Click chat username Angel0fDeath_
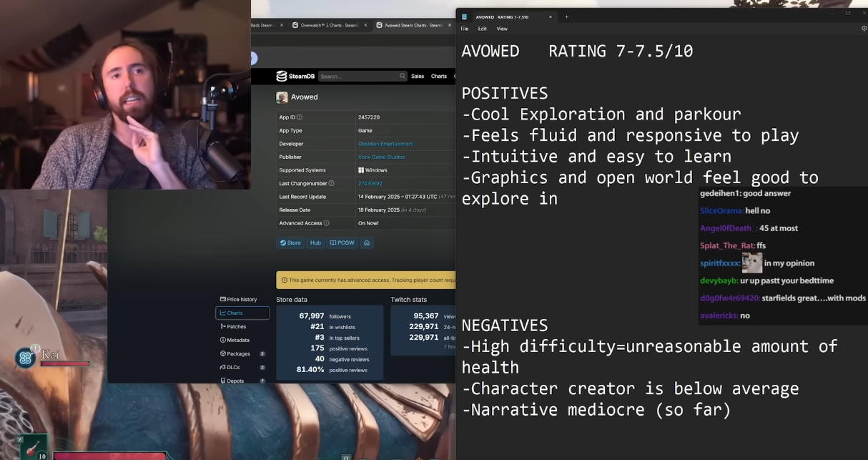 727,228
